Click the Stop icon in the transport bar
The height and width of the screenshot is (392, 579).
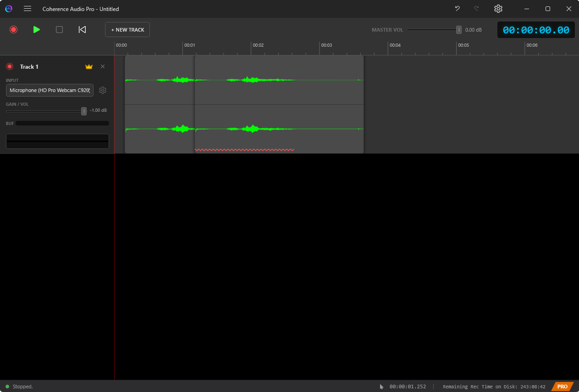[x=59, y=29]
